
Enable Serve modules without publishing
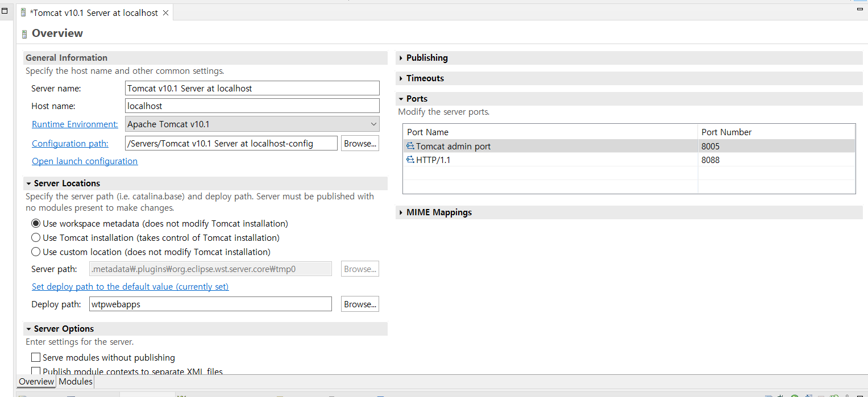tap(36, 358)
